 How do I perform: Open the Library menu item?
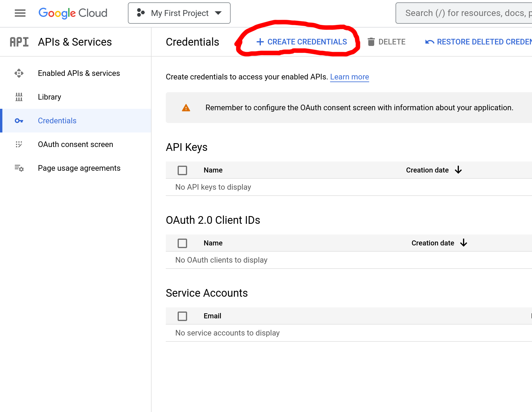coord(49,97)
